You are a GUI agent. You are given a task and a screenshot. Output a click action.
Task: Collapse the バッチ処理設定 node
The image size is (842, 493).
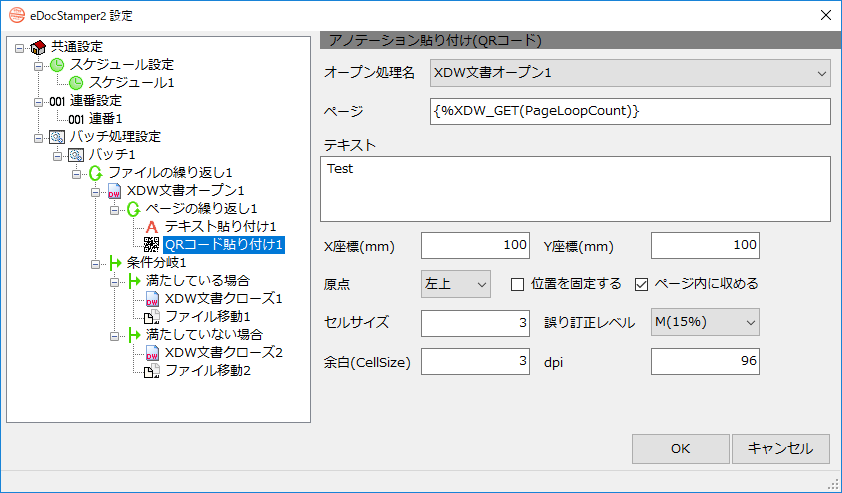[x=39, y=138]
